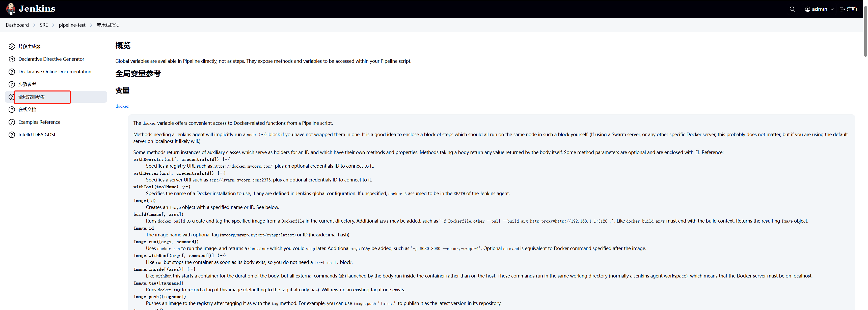Click help icon beside 步骤参考
Image resolution: width=868 pixels, height=310 pixels.
pos(12,84)
